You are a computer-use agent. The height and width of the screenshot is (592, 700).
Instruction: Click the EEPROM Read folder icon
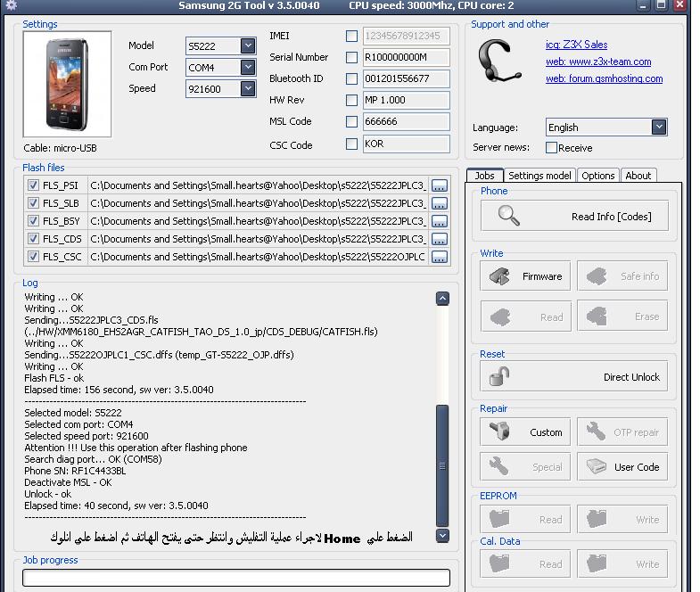tap(499, 519)
